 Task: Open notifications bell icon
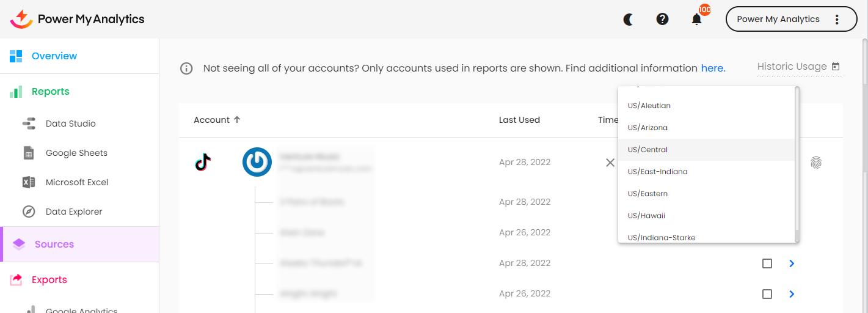tap(696, 19)
